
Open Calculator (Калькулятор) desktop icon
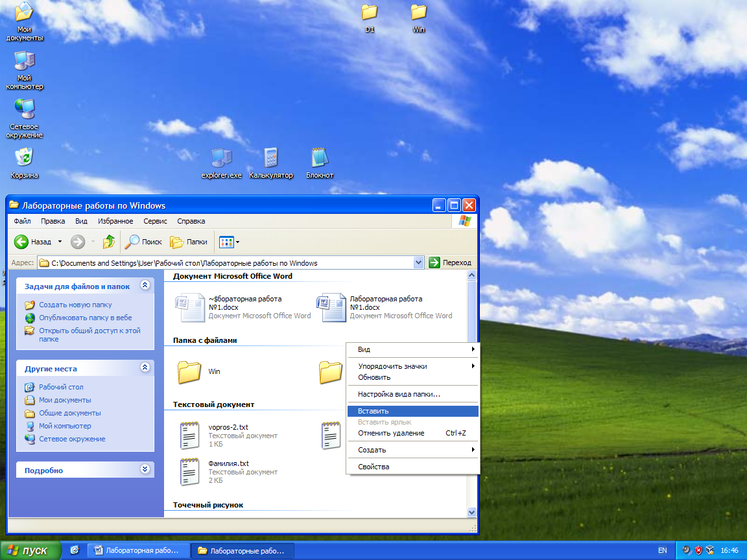[271, 159]
